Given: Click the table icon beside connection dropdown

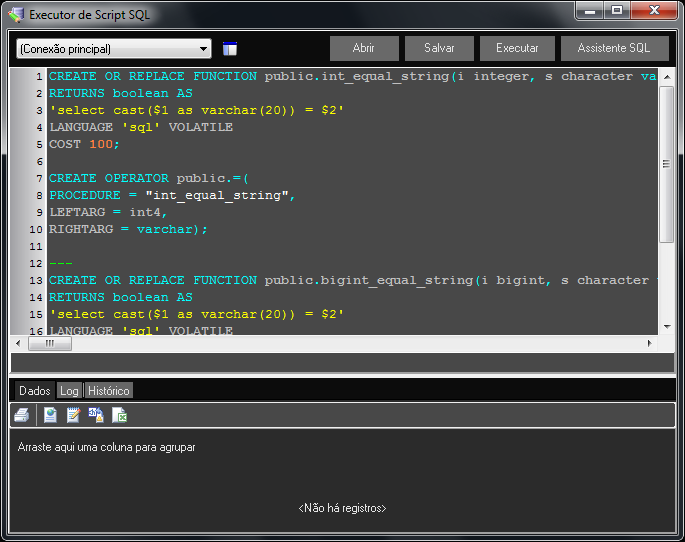Looking at the screenshot, I should [x=230, y=48].
